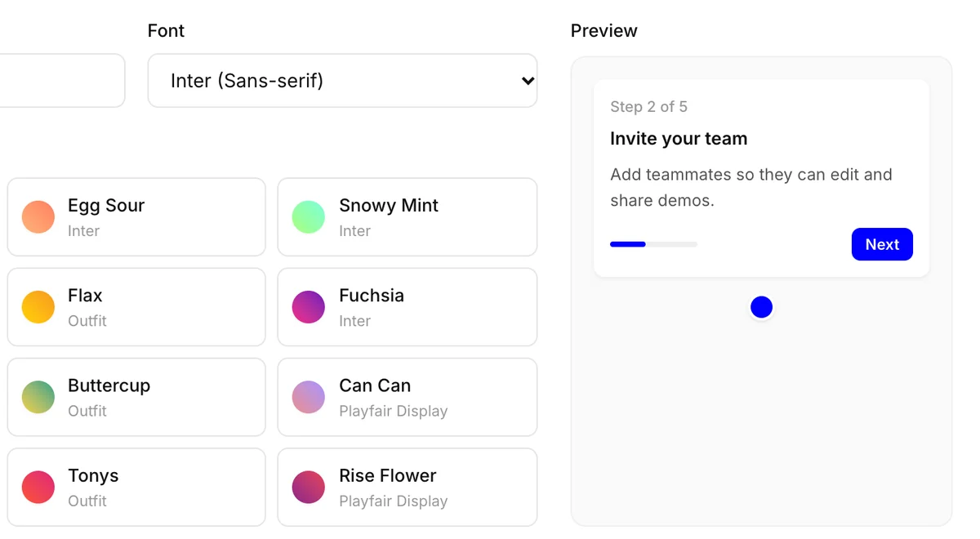Choose the Fuchsia theme card
The image size is (980, 539).
pyautogui.click(x=408, y=307)
